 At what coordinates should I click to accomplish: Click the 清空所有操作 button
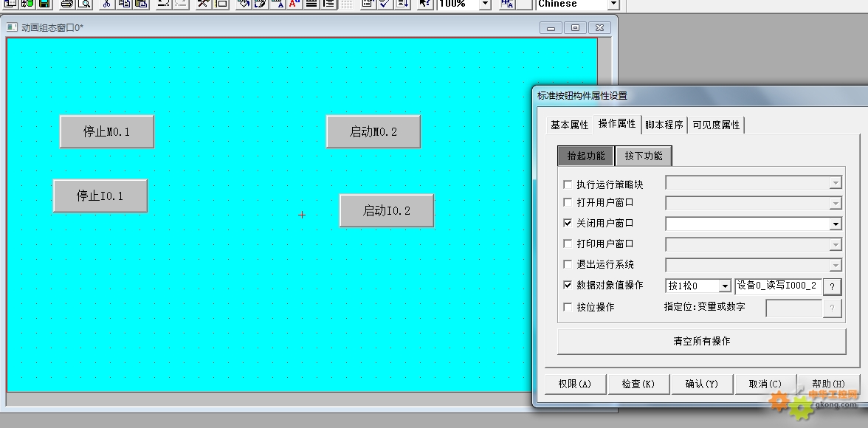pyautogui.click(x=701, y=342)
